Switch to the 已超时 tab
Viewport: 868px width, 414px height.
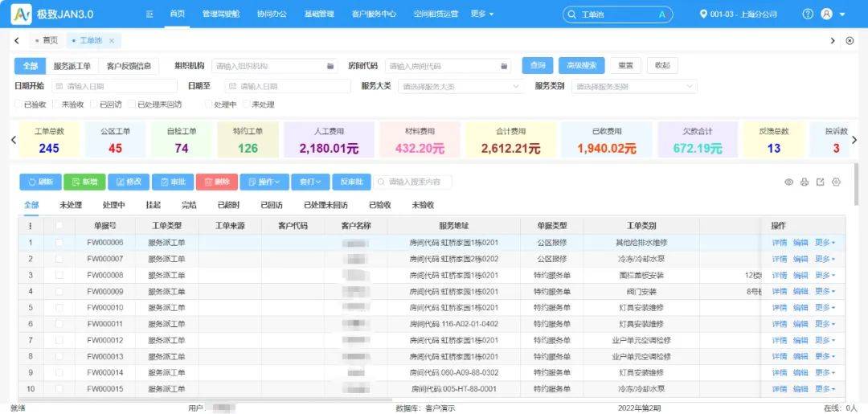pos(228,205)
